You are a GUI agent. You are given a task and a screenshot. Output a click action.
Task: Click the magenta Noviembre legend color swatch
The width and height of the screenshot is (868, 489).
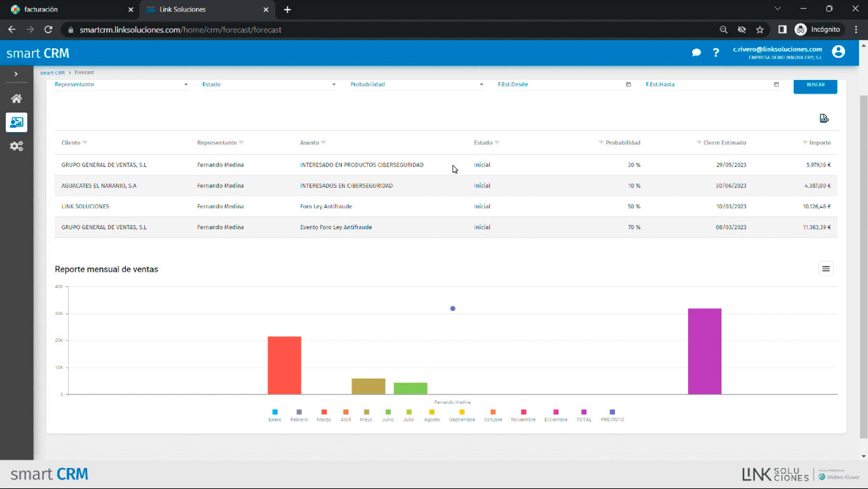coord(523,412)
